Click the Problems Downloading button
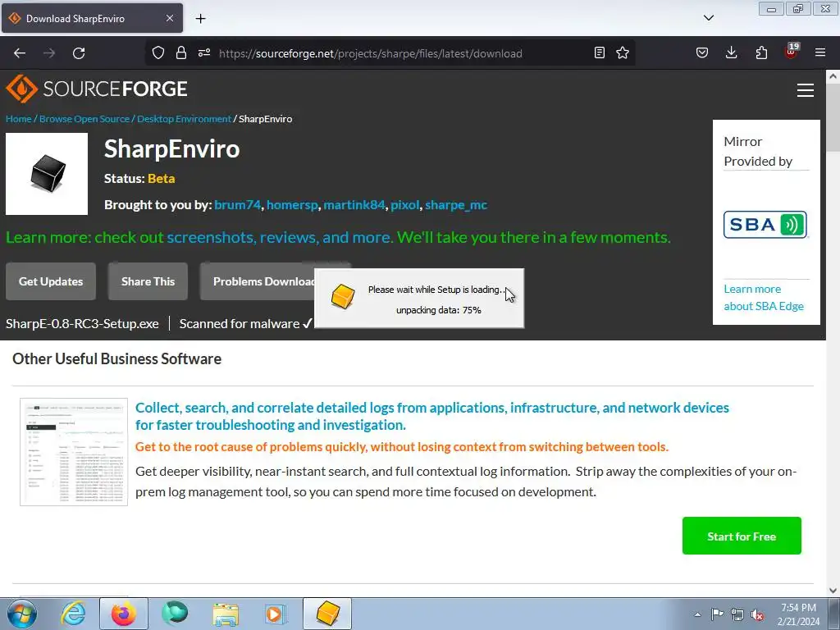 pos(258,281)
